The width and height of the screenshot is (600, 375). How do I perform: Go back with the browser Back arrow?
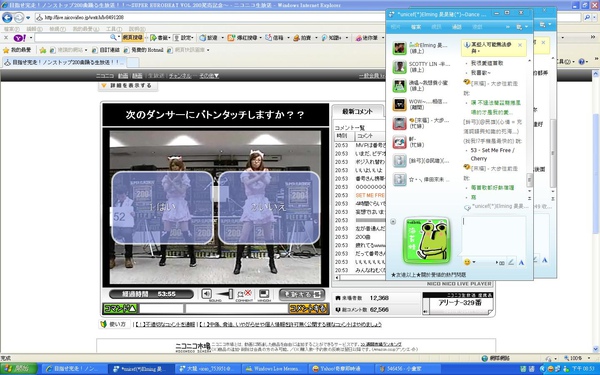tap(7, 17)
